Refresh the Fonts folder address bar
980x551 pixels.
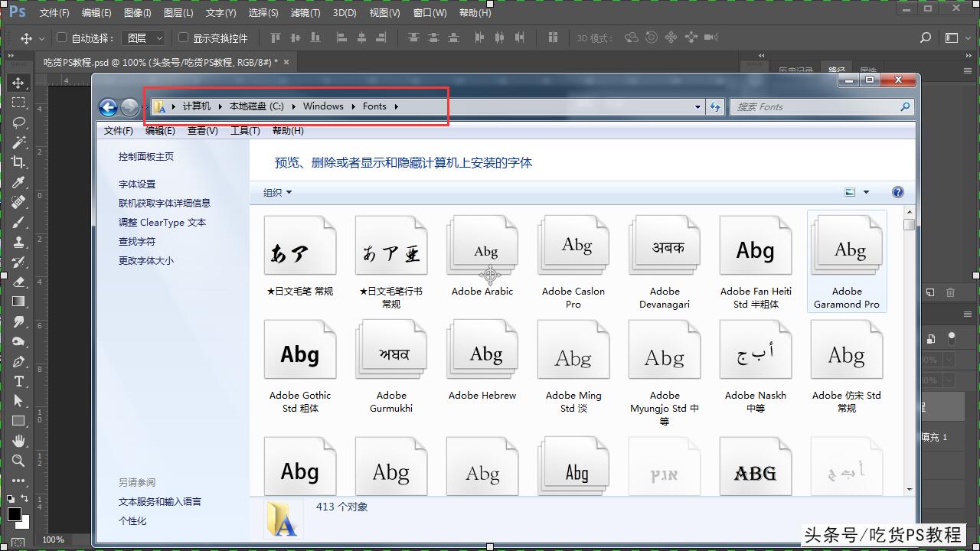[x=715, y=106]
